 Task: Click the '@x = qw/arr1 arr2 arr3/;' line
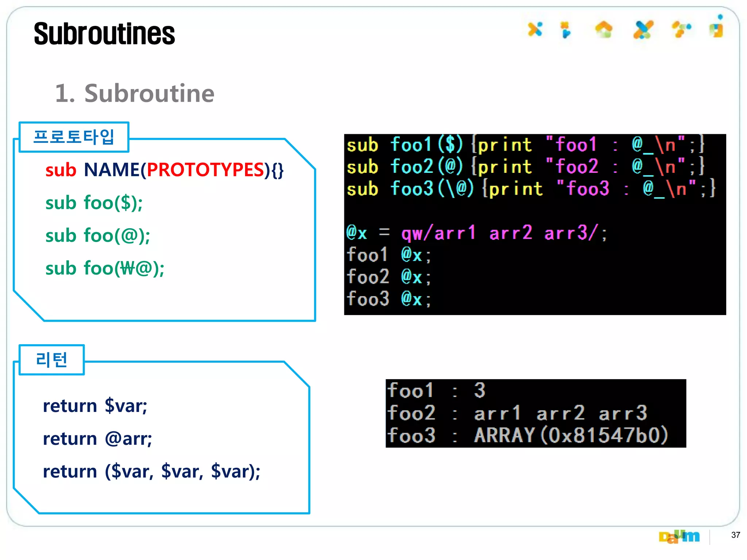pyautogui.click(x=477, y=233)
